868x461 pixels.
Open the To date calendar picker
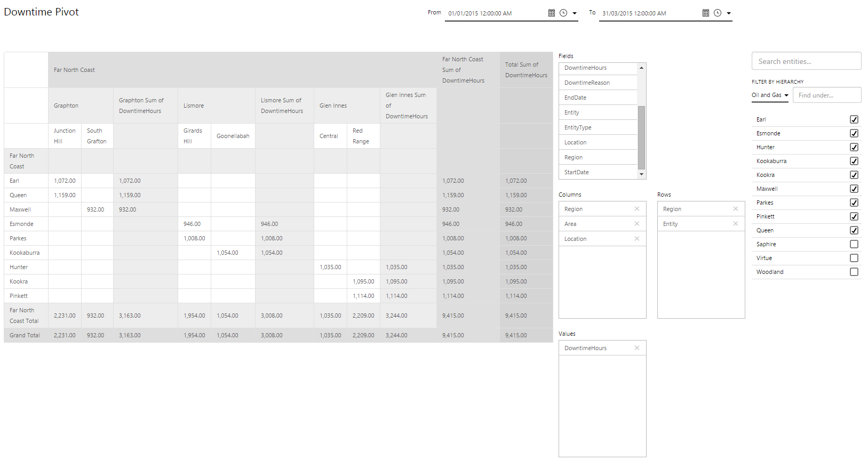(706, 13)
